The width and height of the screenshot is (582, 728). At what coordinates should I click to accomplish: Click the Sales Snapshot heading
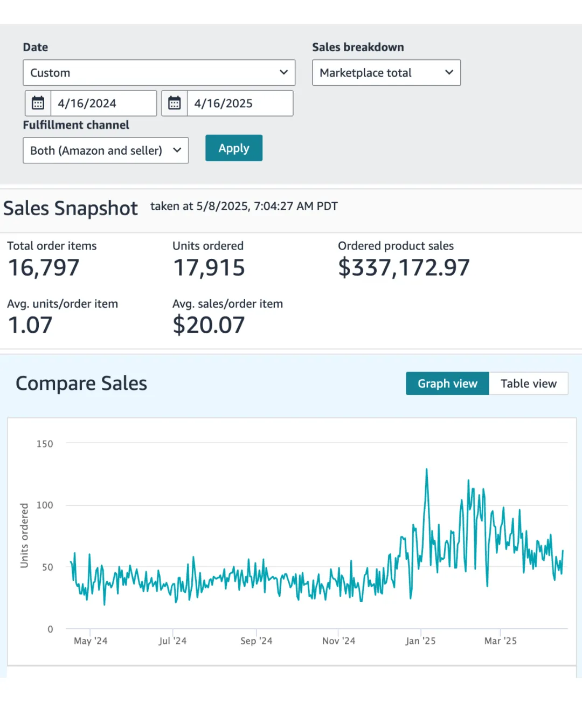71,208
